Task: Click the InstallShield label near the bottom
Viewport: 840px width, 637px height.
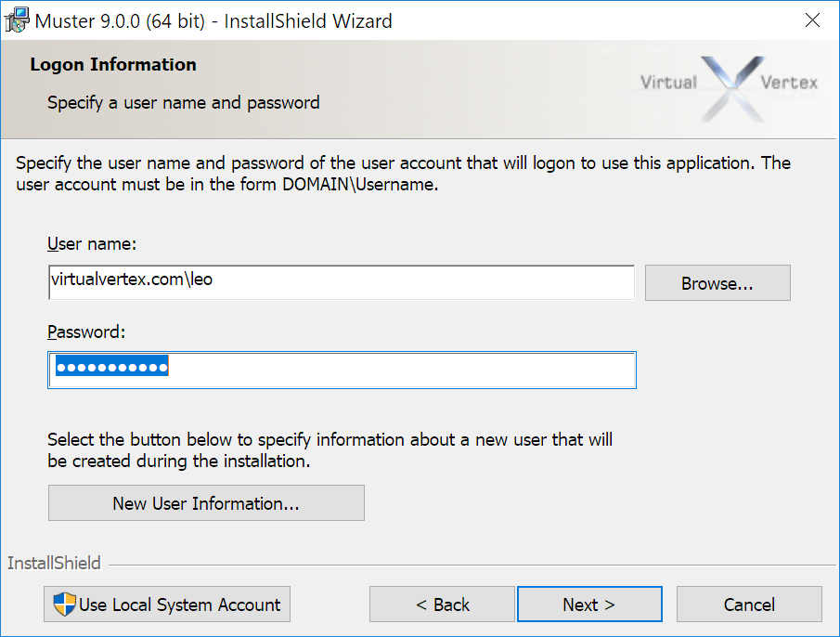Action: (54, 564)
